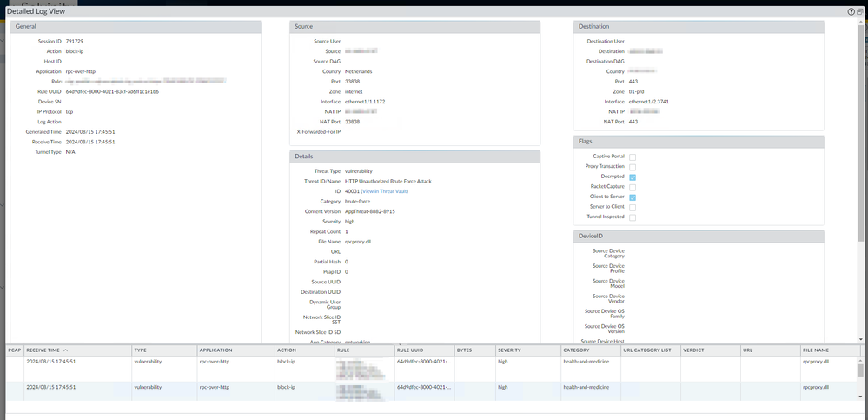
Task: Click the Severity column header
Action: 527,350
